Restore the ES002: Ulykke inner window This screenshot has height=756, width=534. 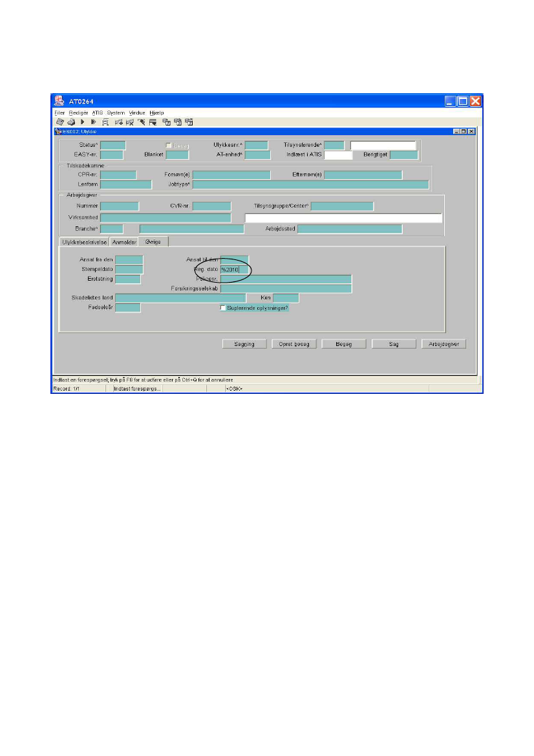464,131
